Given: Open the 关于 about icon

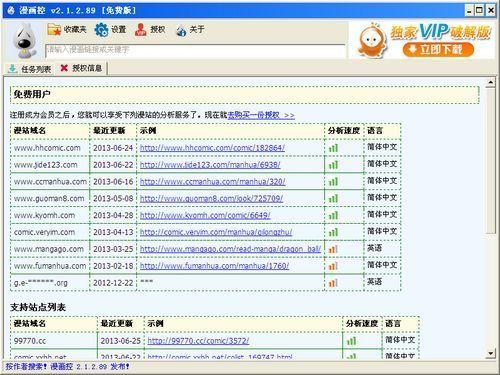Looking at the screenshot, I should tap(181, 31).
